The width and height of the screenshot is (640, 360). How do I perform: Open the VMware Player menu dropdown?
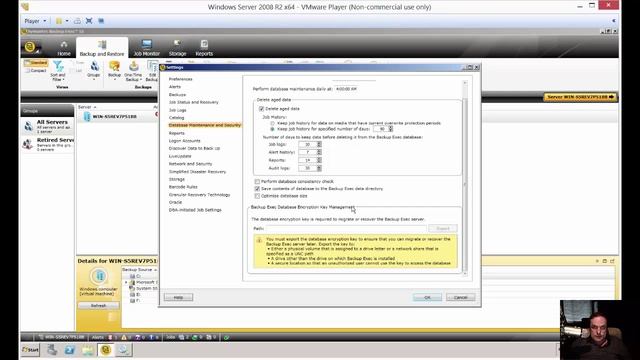coord(35,21)
